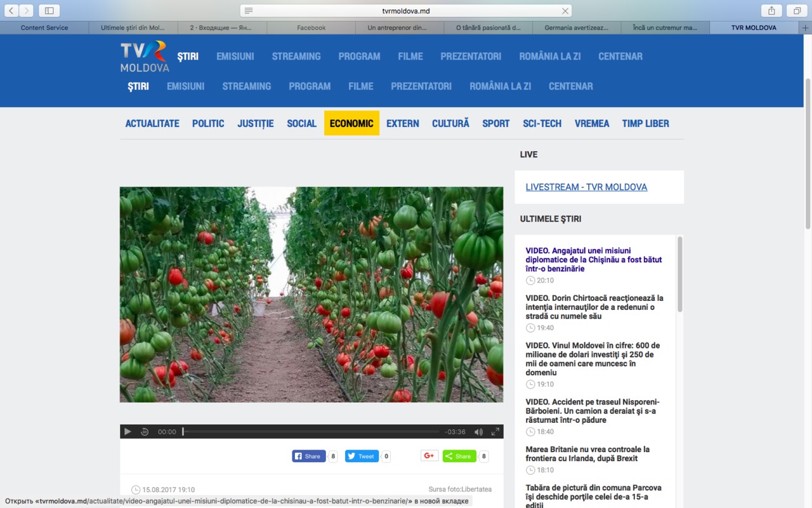Share the article on Facebook
The image size is (812, 508).
point(309,456)
